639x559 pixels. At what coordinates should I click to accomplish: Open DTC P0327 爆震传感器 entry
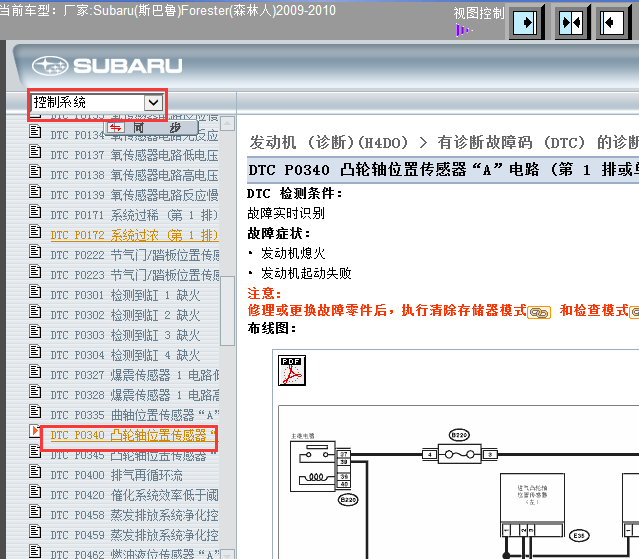coord(134,375)
